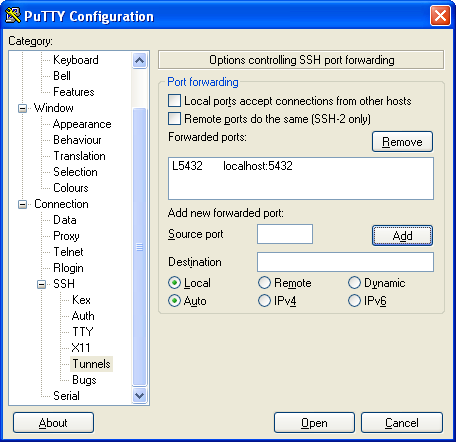Select the SSH category

(64, 284)
